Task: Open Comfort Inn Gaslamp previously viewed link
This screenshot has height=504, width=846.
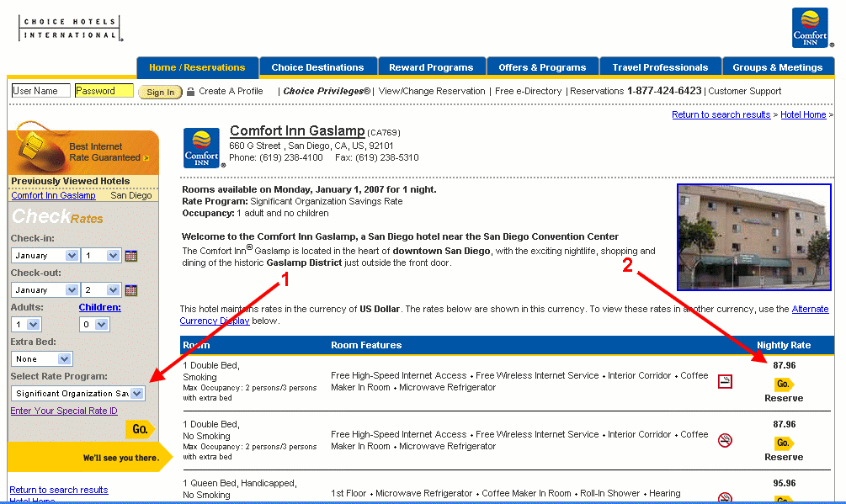Action: [x=53, y=196]
